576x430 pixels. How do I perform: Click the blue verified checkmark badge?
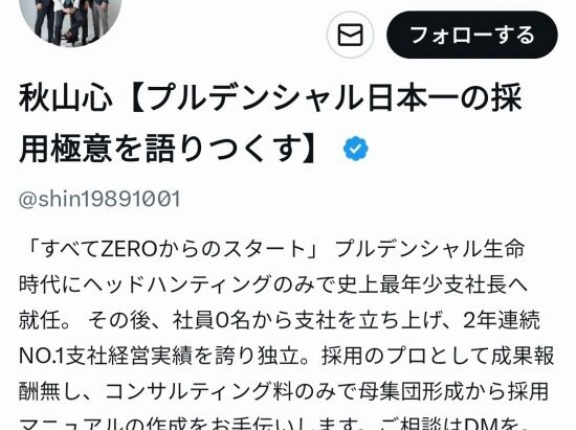356,149
